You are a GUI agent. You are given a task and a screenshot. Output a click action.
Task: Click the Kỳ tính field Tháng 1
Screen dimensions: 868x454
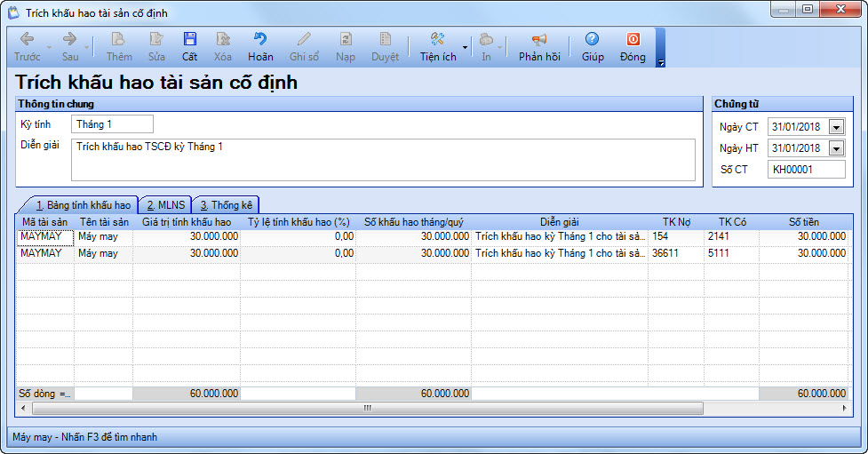112,124
